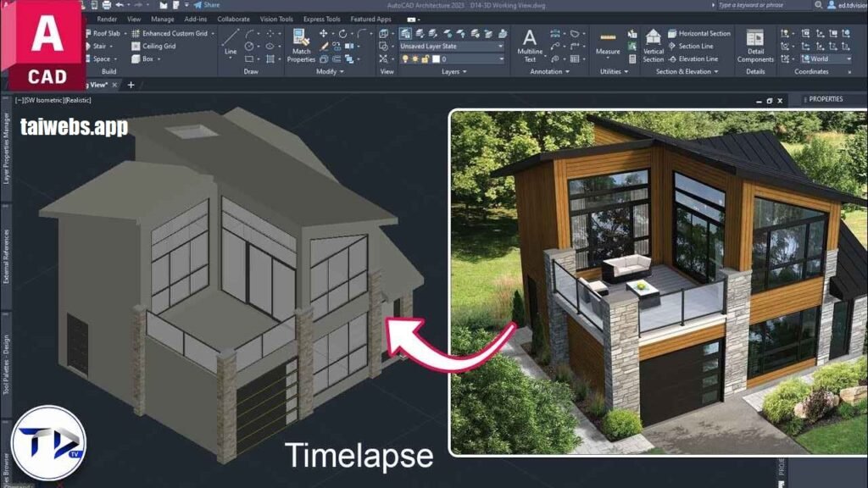Switch to the Add-ins ribbon tab
This screenshot has height=488, width=868.
pos(196,19)
